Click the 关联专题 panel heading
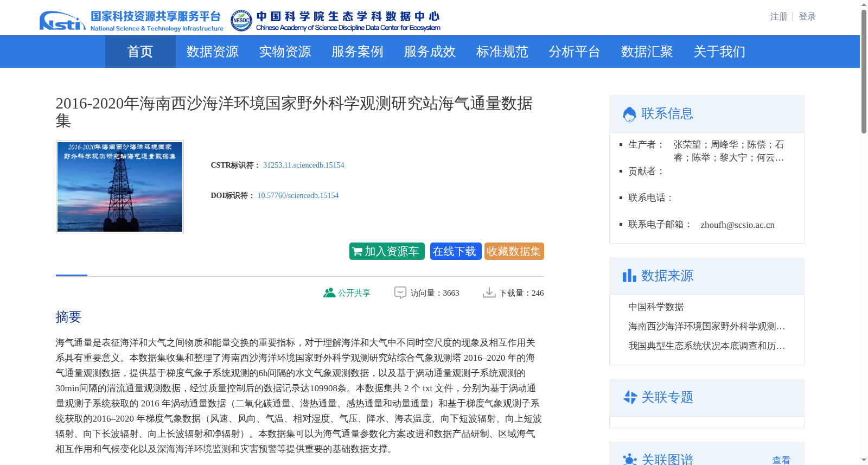 click(x=667, y=398)
